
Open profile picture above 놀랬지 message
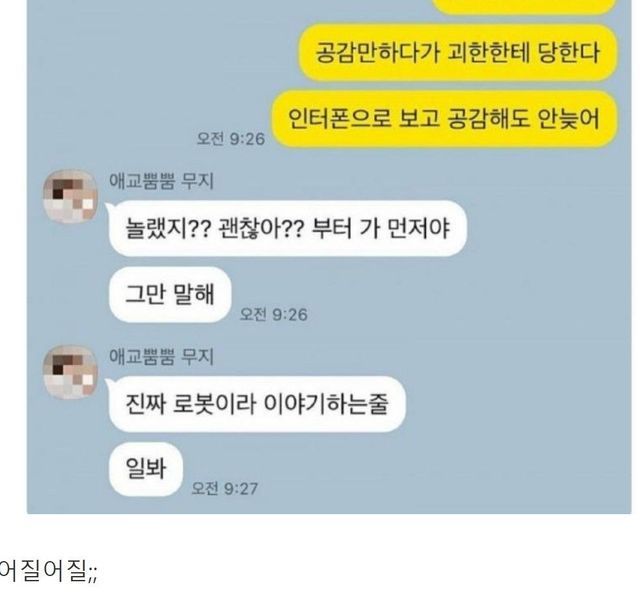(70, 196)
